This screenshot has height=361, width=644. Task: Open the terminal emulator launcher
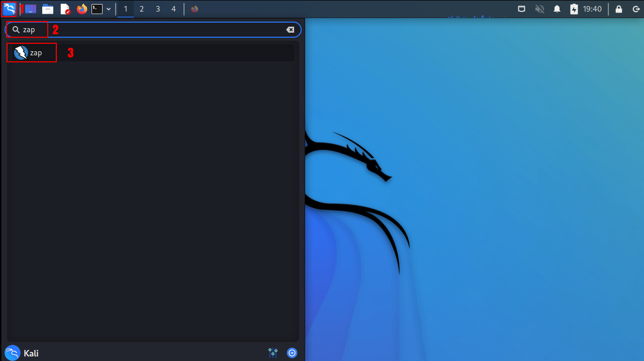click(97, 9)
